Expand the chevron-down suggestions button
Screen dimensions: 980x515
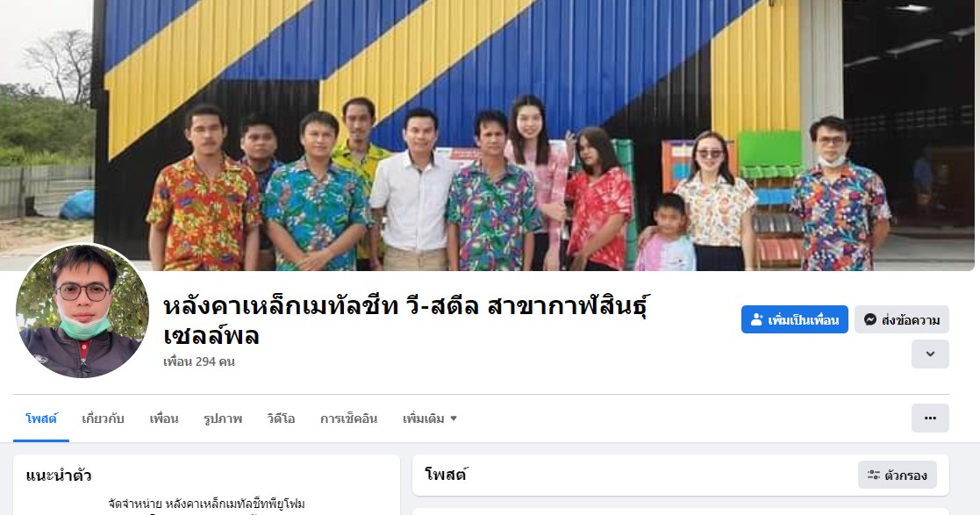pos(930,354)
